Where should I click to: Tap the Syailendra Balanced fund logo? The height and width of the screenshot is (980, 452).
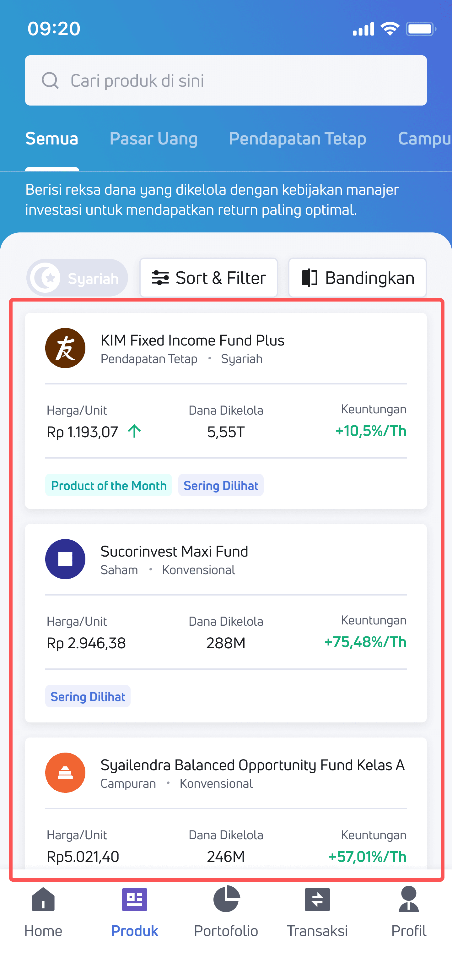pos(65,773)
